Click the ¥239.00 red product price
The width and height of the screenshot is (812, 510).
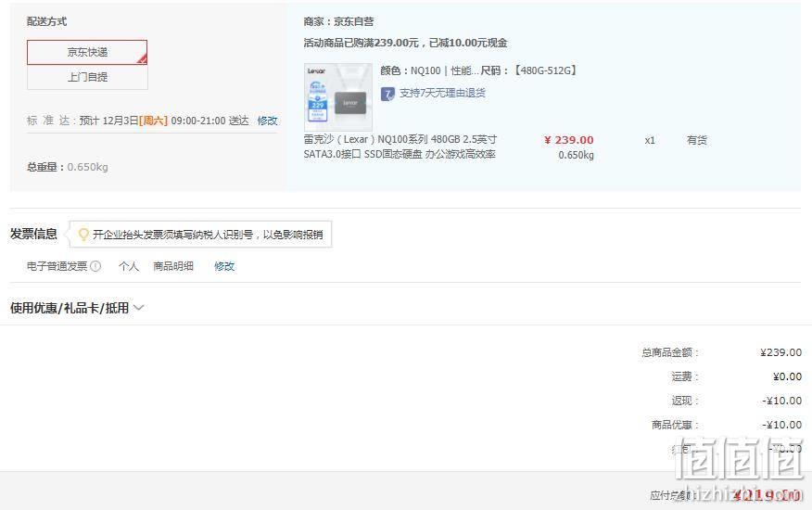pyautogui.click(x=568, y=140)
